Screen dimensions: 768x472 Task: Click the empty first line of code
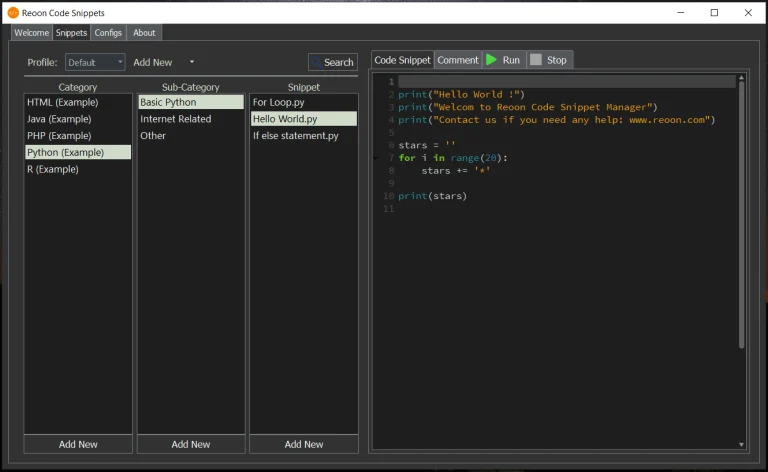pyautogui.click(x=567, y=81)
